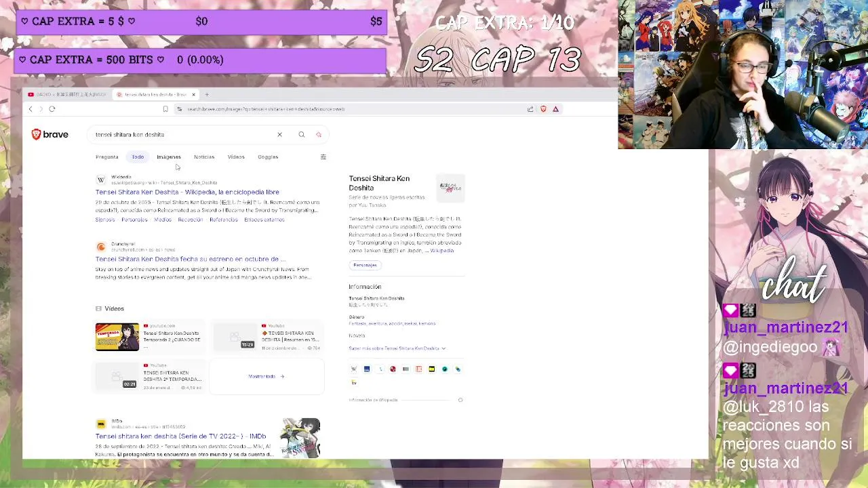Click the genre links Fantasía, aventura, acción
Screen dimensions: 868x488
392,324
